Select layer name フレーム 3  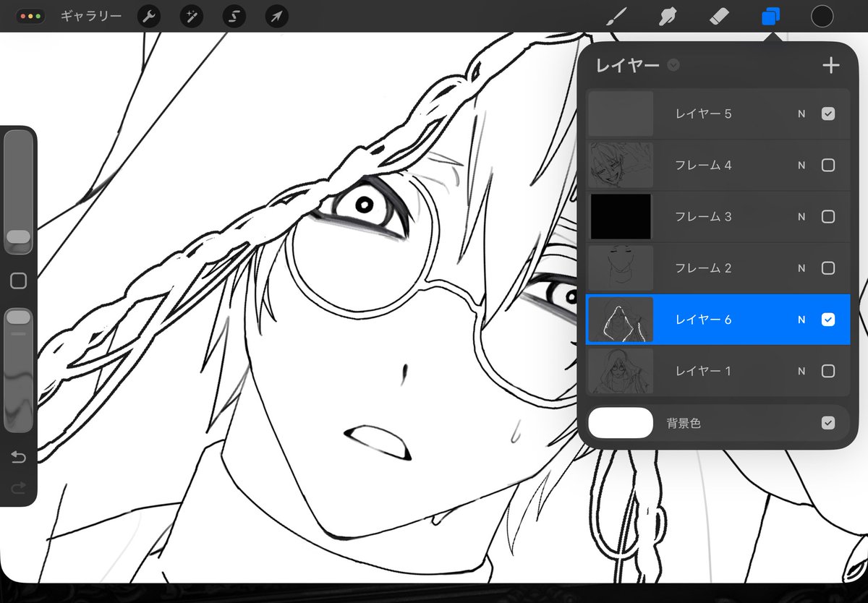(704, 217)
